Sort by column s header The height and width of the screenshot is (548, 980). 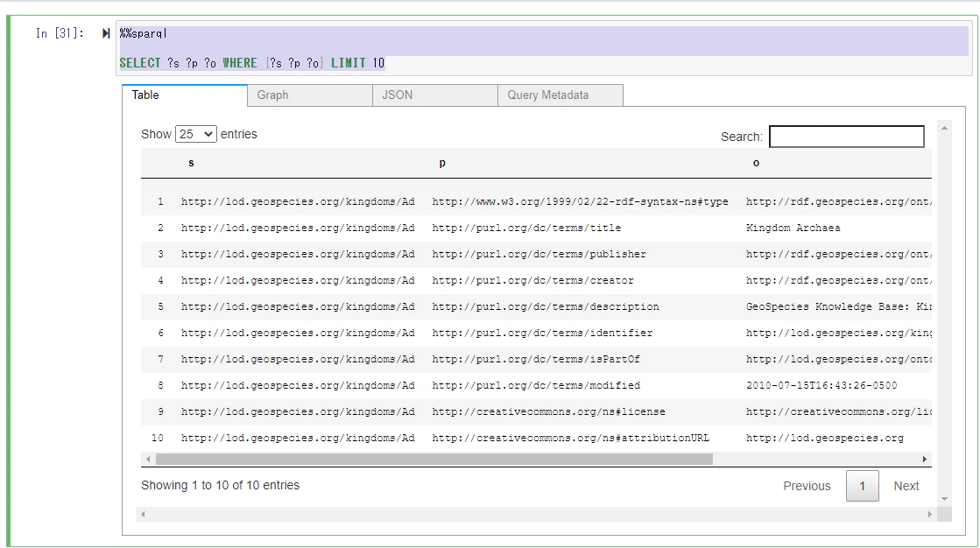pyautogui.click(x=191, y=163)
